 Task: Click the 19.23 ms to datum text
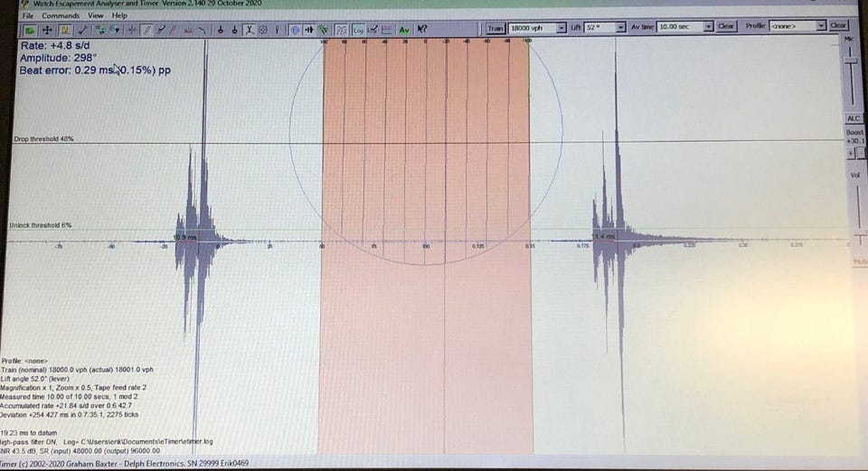[x=29, y=433]
